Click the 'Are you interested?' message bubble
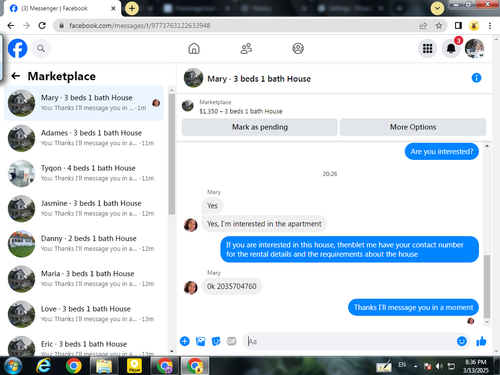 (x=442, y=152)
